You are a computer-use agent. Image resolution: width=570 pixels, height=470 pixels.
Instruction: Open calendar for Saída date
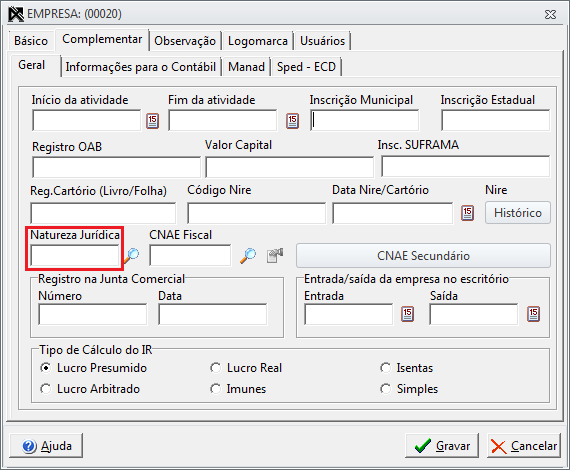533,314
